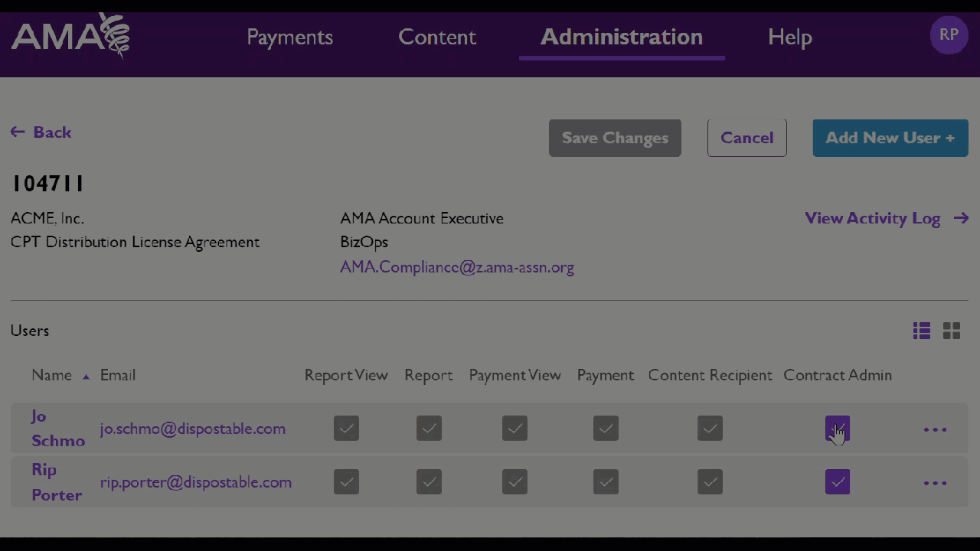Screen dimensions: 980x551
Task: Toggle Contract Admin for Jo Schmo
Action: pyautogui.click(x=837, y=429)
